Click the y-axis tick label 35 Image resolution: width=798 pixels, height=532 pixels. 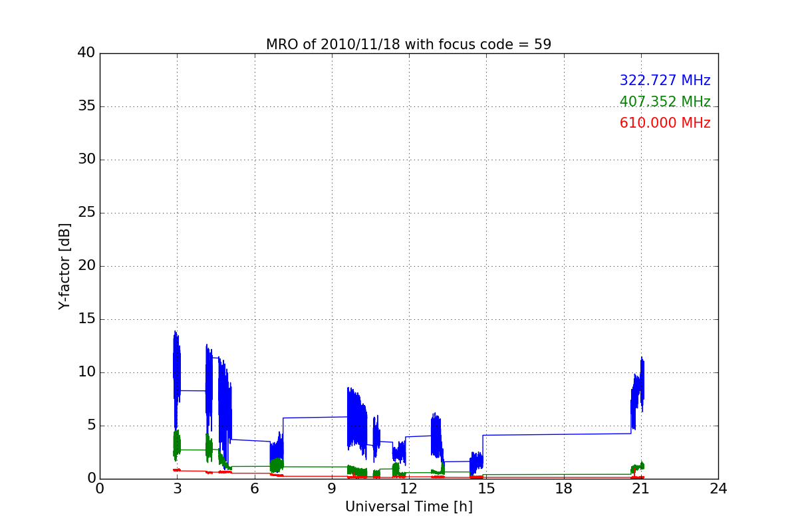tap(86, 106)
